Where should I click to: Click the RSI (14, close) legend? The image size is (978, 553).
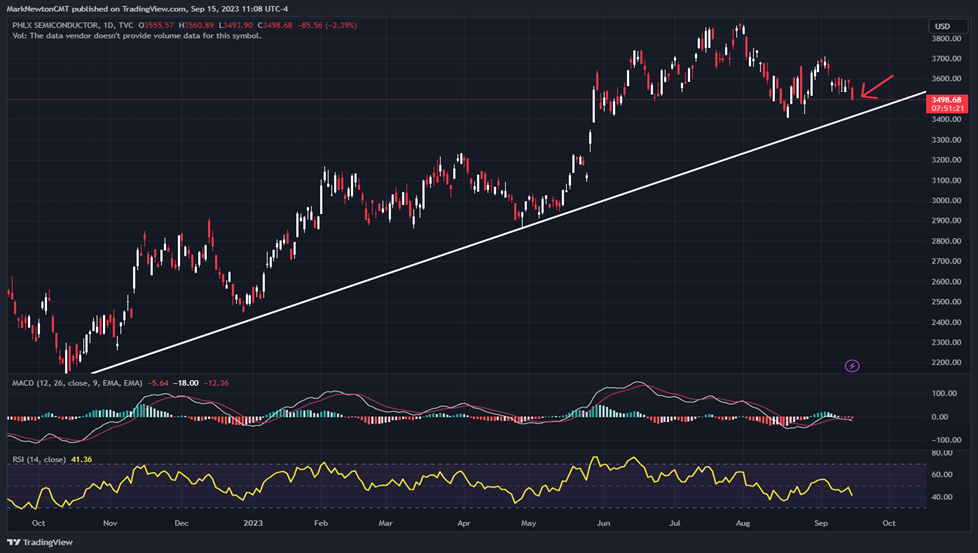[39, 459]
